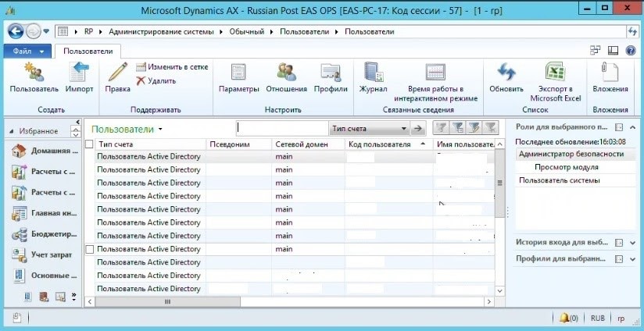The image size is (644, 331).
Task: Click the help question mark icon
Action: click(631, 51)
